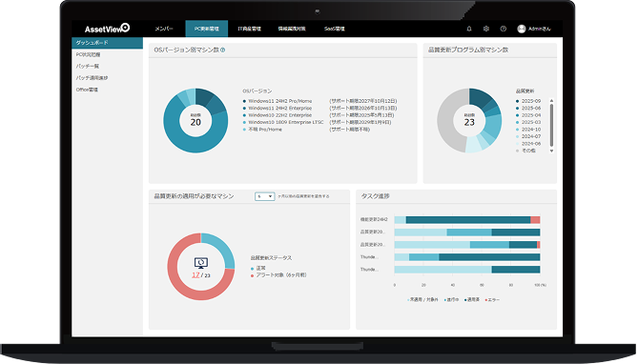638x364 pixels.
Task: Open the notifications bell icon
Action: pos(469,29)
